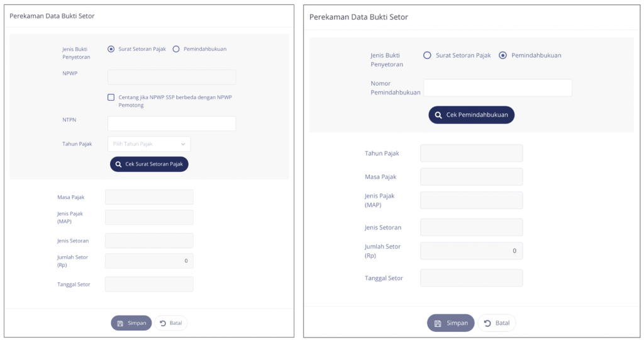This screenshot has width=644, height=340.
Task: Click the floppy disk icon in the right form's Simpan
Action: pos(438,323)
